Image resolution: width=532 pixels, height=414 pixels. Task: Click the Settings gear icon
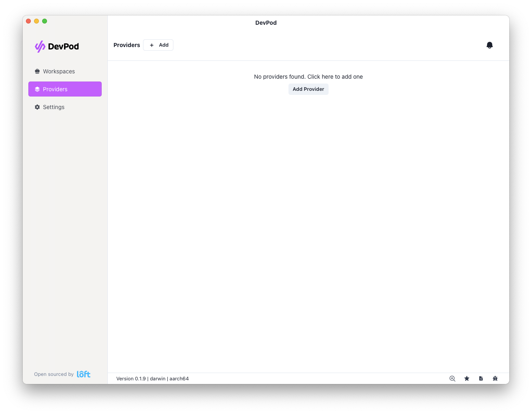(37, 107)
